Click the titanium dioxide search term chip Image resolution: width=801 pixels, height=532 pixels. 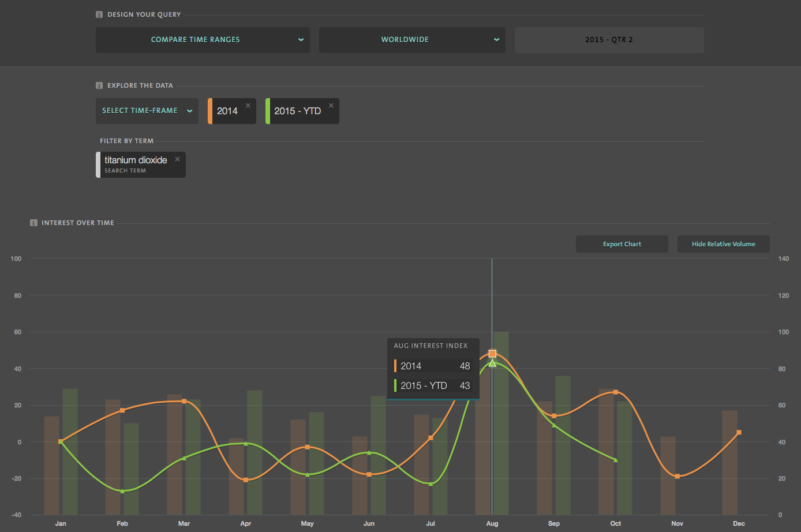click(136, 164)
